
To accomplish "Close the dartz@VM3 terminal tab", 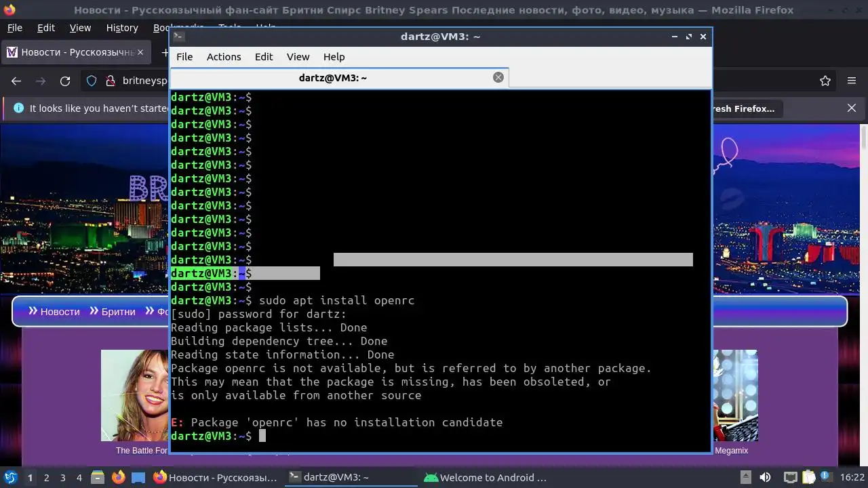I will pos(498,77).
